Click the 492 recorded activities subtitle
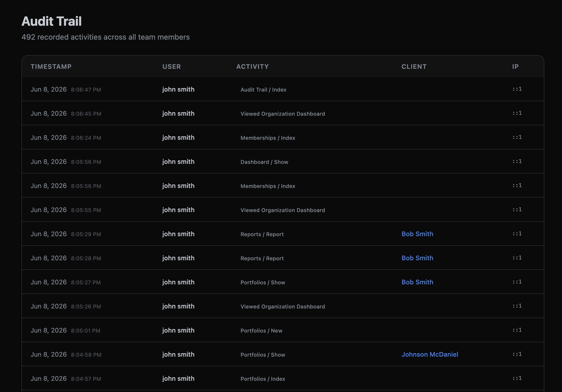The width and height of the screenshot is (562, 392). click(106, 37)
